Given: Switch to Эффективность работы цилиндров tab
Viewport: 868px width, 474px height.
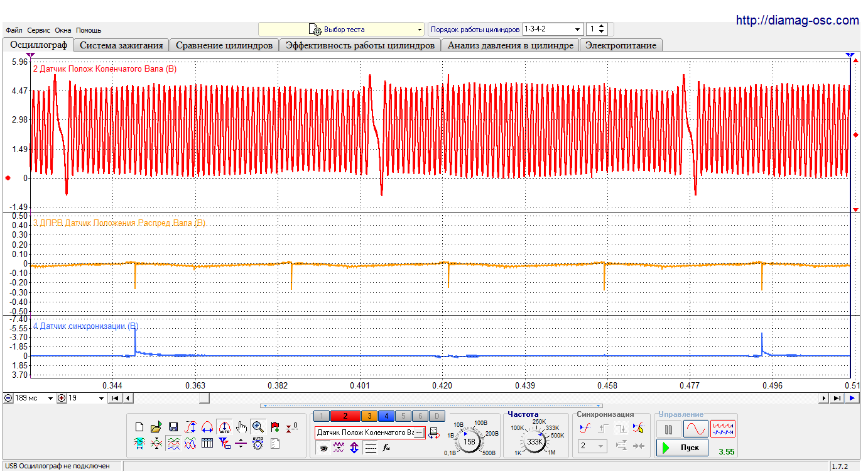Looking at the screenshot, I should pos(360,45).
